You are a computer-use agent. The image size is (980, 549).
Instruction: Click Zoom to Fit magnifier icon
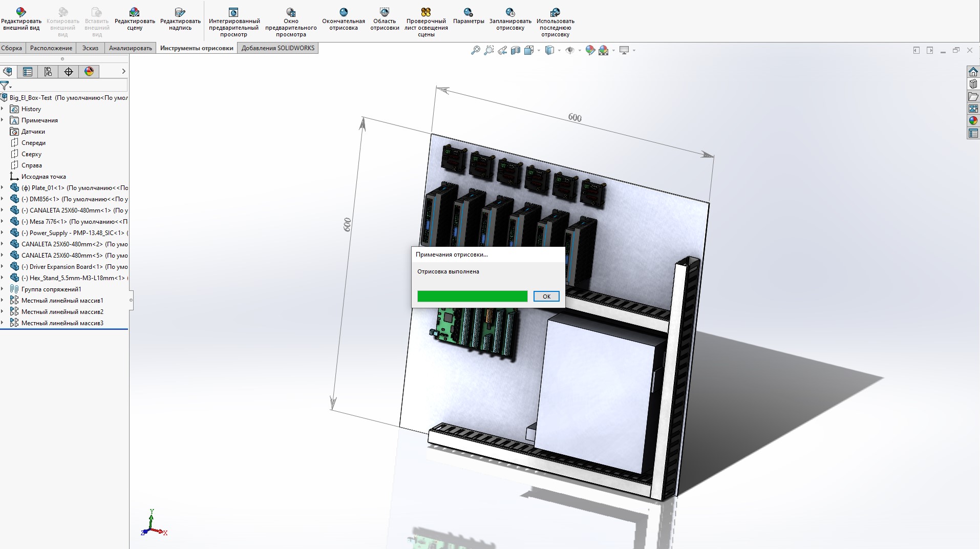pyautogui.click(x=476, y=50)
